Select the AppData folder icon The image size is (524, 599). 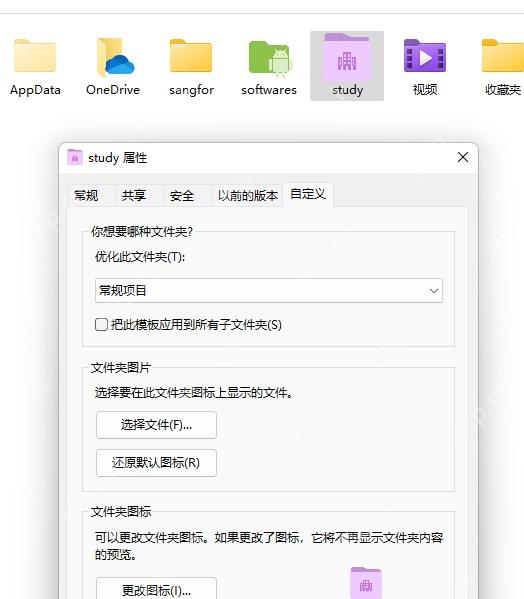pos(35,56)
